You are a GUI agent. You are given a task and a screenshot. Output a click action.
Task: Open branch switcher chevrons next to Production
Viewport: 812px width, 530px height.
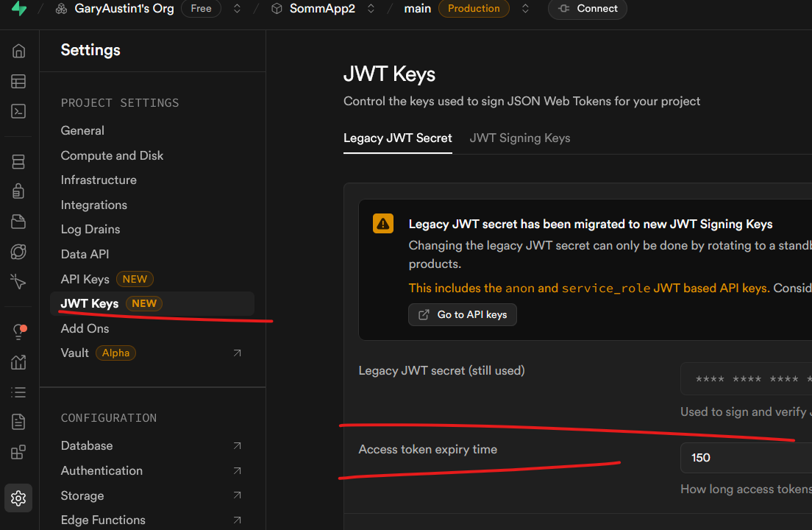pos(525,9)
